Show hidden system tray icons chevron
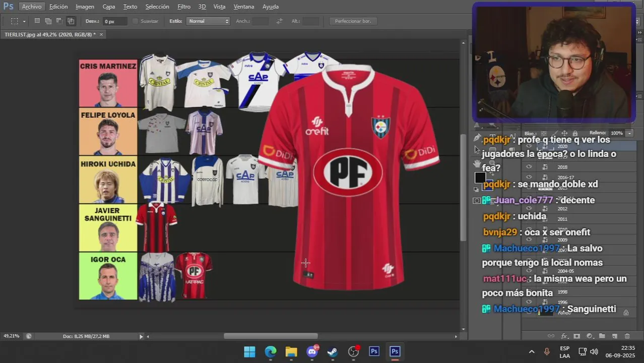644x363 pixels. point(532,351)
